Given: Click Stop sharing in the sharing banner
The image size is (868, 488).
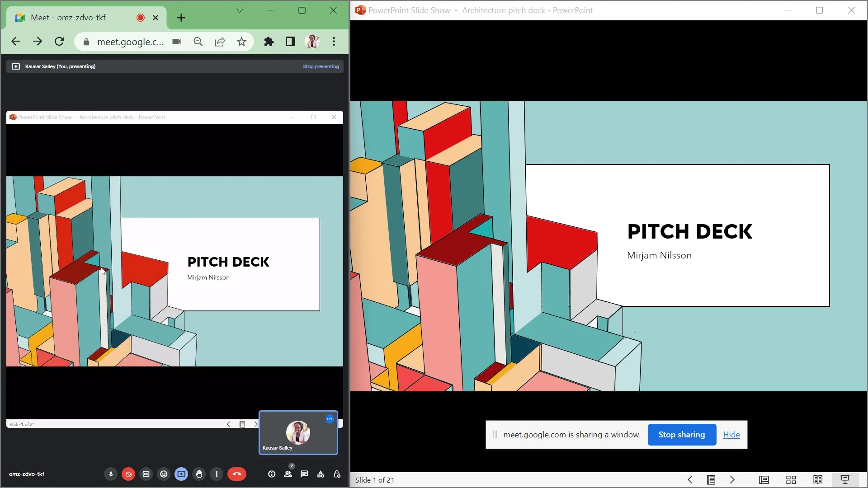Looking at the screenshot, I should click(x=681, y=435).
